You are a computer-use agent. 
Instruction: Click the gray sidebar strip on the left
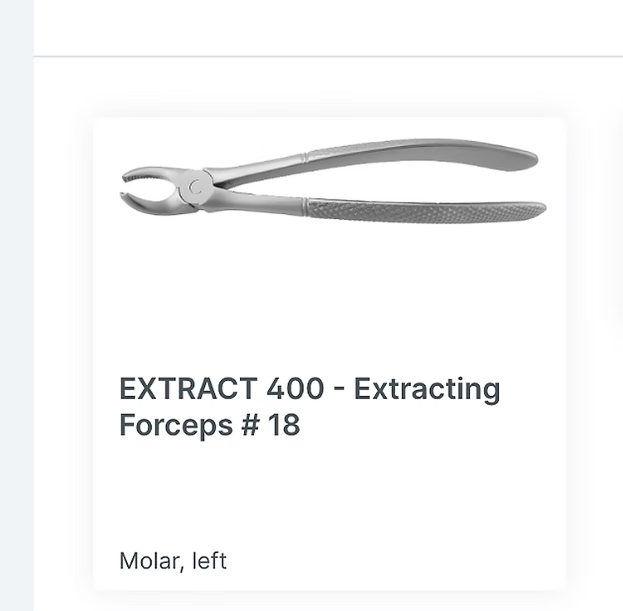click(x=16, y=300)
